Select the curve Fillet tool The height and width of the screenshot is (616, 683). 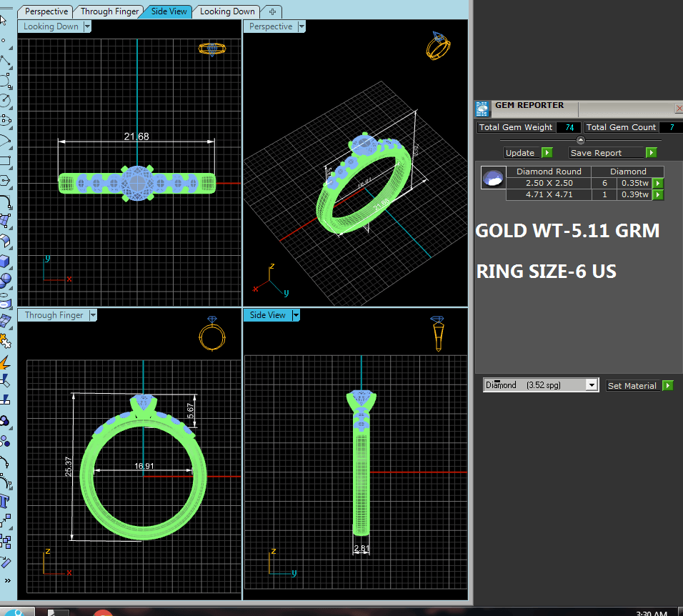[5, 202]
